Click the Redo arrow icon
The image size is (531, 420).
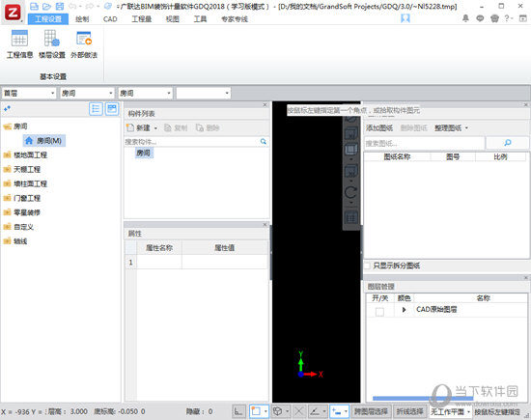point(90,6)
